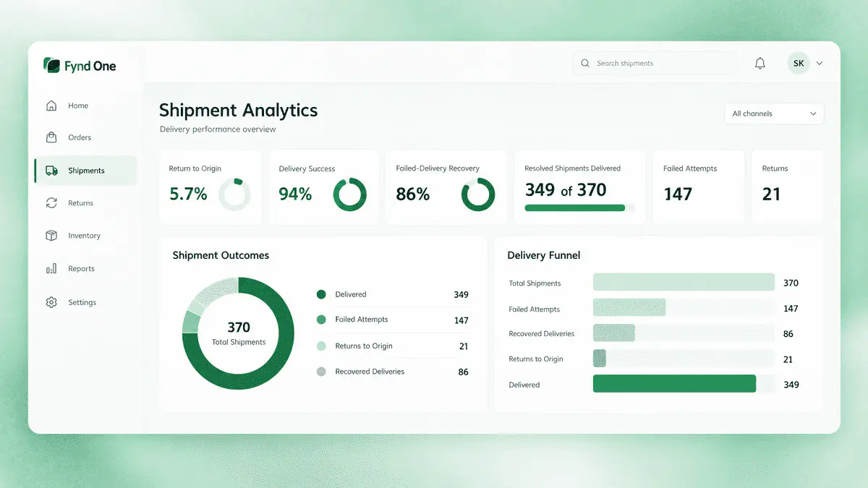Click the Fynd One logo icon
The width and height of the screenshot is (868, 488).
[x=51, y=66]
